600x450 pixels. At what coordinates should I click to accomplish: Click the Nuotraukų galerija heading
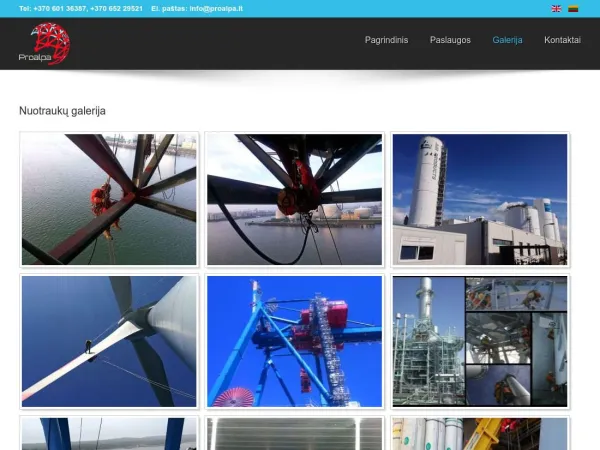tap(62, 111)
